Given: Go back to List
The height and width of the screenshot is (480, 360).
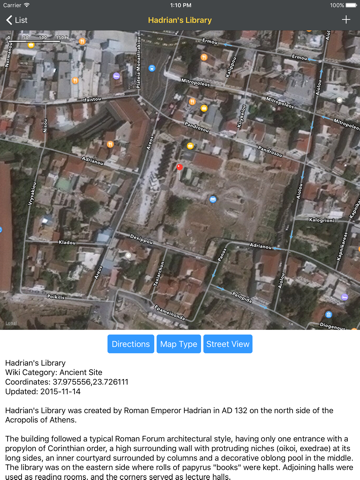Looking at the screenshot, I should pos(17,20).
